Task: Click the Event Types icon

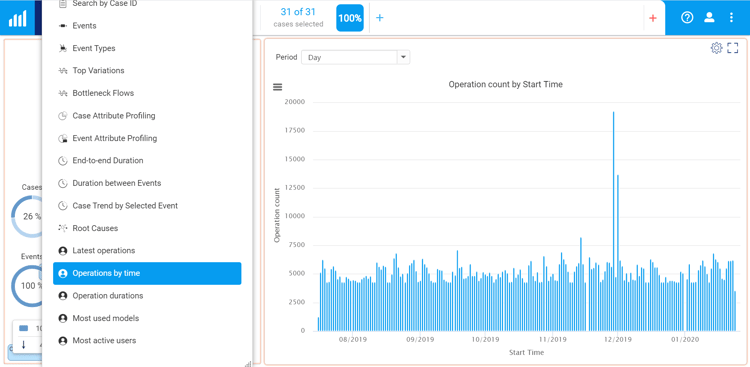Action: [x=62, y=48]
